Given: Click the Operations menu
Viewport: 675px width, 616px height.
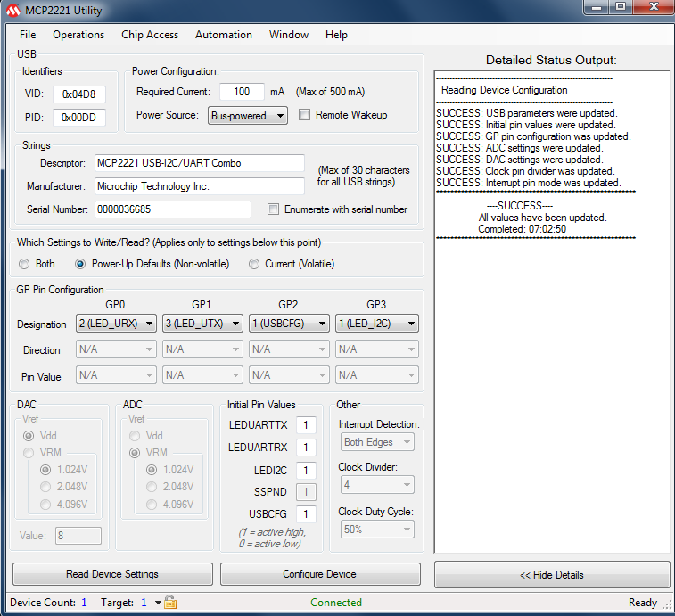Looking at the screenshot, I should (78, 35).
